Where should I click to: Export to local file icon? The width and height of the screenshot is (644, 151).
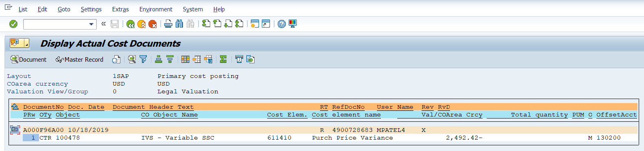pyautogui.click(x=250, y=60)
